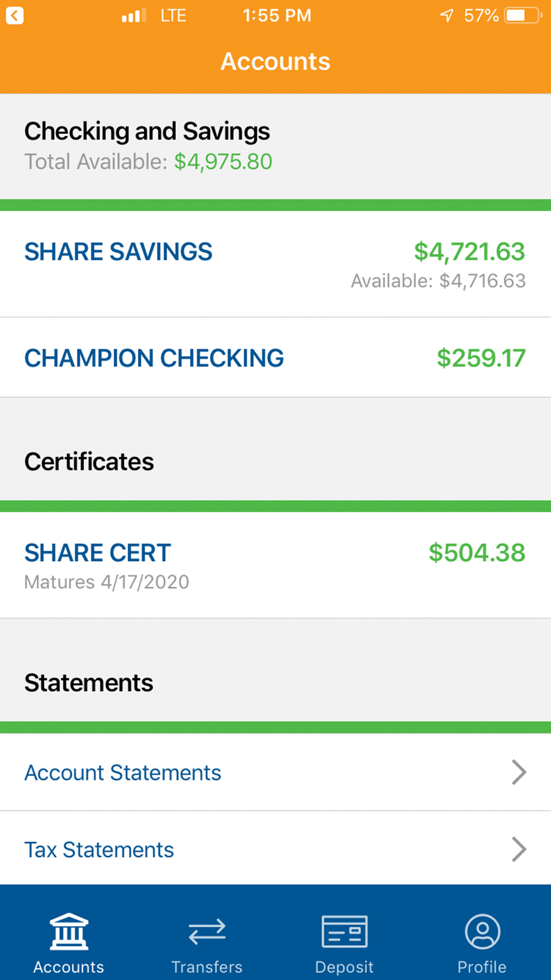Tap the bank building Accounts icon
This screenshot has width=551, height=980.
(x=69, y=931)
